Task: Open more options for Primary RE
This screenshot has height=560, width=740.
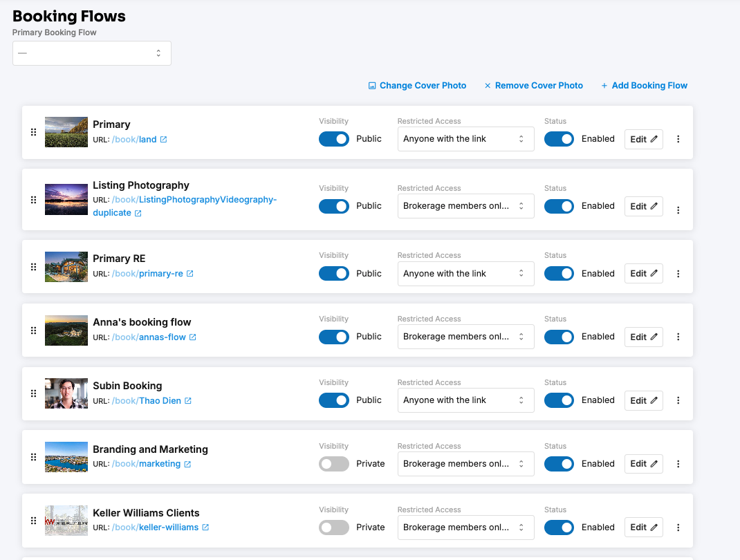Action: 678,274
